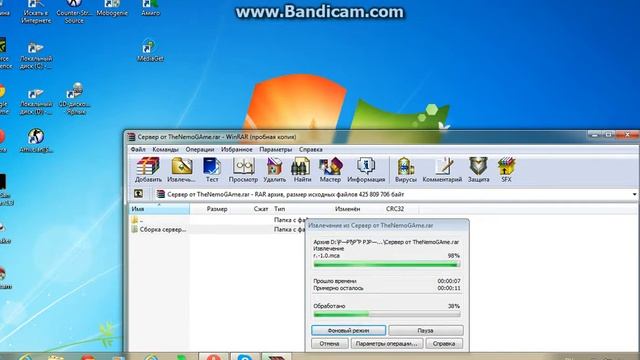The width and height of the screenshot is (640, 360).
Task: Click the Справка button in extraction dialog
Action: (x=444, y=344)
